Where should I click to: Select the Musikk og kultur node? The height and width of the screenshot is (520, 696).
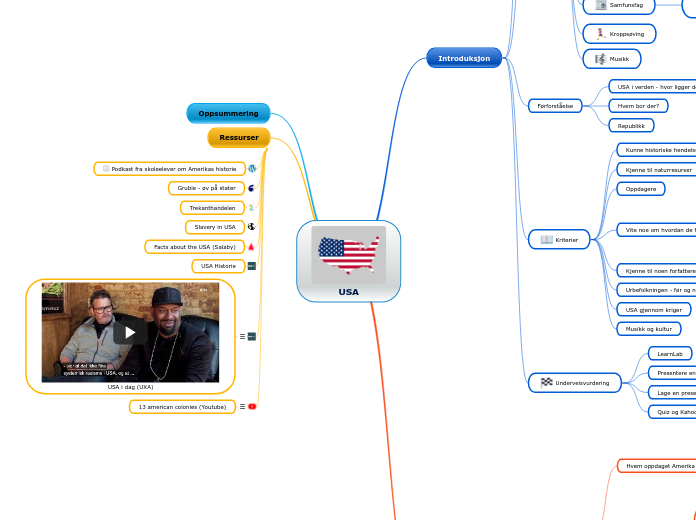[x=649, y=329]
